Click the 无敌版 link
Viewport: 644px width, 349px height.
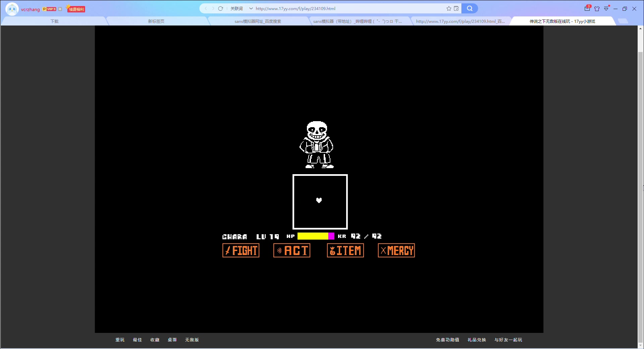tap(192, 340)
